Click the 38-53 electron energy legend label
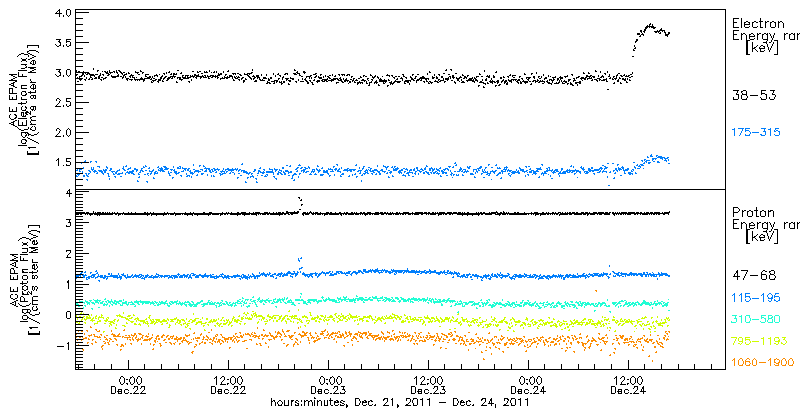The image size is (800, 410). (x=754, y=95)
